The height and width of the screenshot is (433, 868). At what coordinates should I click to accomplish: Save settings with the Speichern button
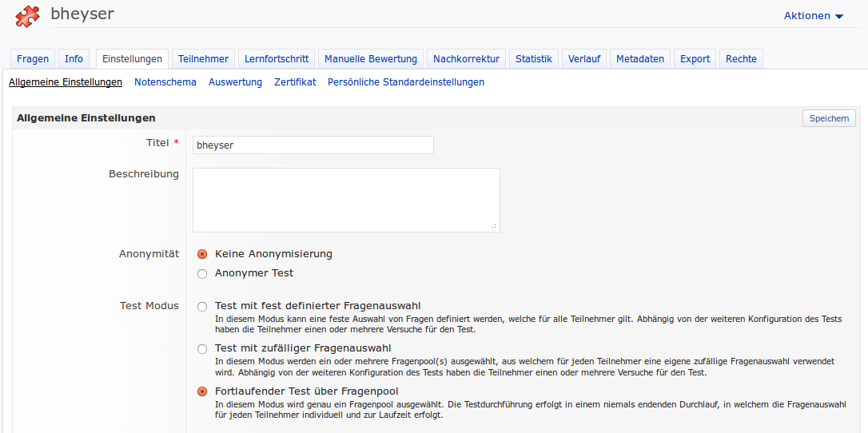pyautogui.click(x=829, y=118)
